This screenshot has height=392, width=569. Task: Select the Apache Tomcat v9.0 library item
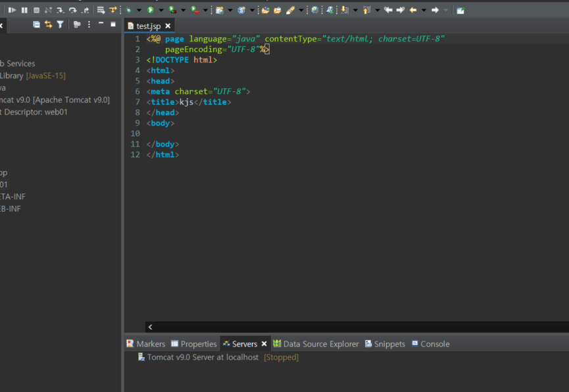(55, 100)
